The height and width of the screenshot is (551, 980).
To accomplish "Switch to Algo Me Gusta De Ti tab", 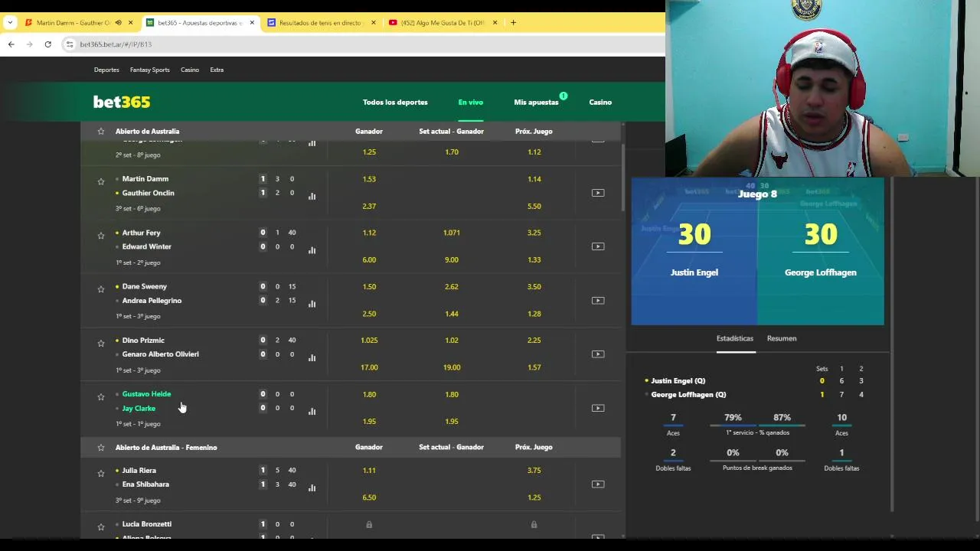I will pyautogui.click(x=443, y=22).
